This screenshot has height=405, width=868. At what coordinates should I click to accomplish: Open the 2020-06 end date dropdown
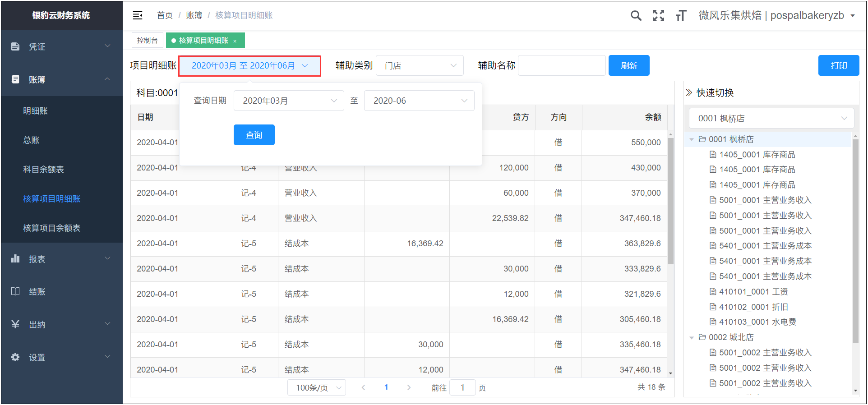pyautogui.click(x=419, y=101)
